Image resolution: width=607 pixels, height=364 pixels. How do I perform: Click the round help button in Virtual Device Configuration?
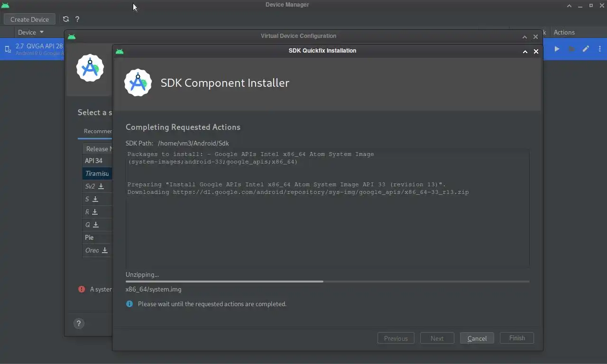79,323
